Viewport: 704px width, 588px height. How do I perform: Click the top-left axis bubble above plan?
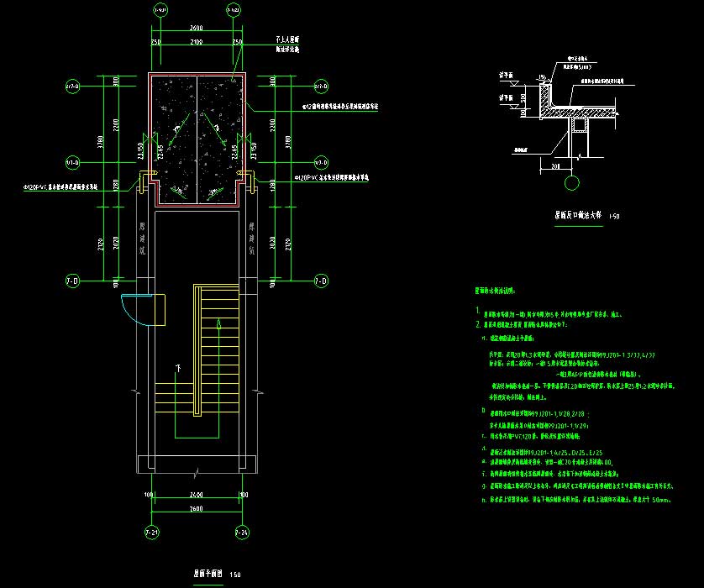160,9
